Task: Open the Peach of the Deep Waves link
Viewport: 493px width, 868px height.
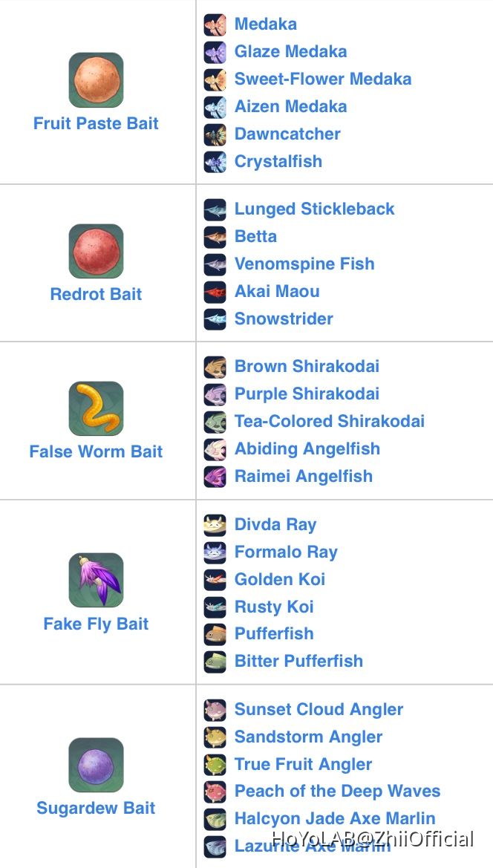Action: (x=337, y=792)
